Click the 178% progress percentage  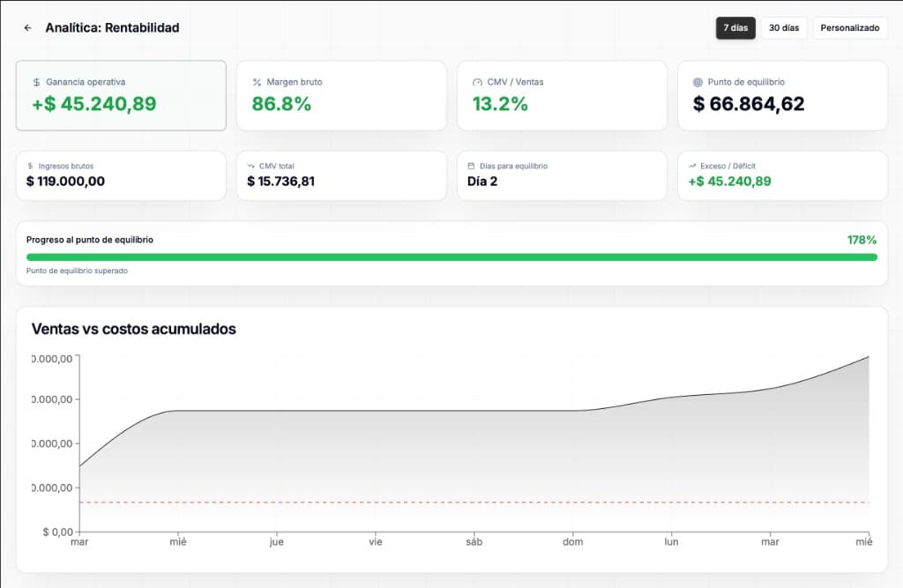tap(862, 240)
